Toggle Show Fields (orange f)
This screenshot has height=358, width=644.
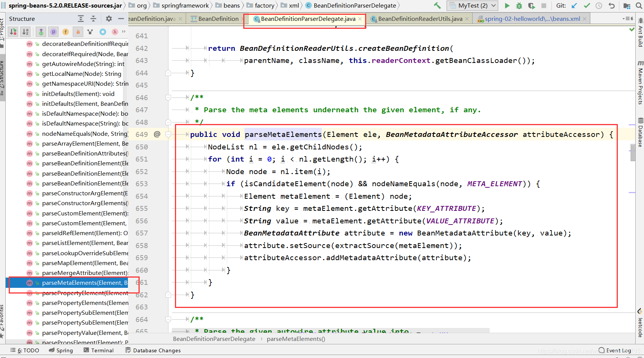66,32
